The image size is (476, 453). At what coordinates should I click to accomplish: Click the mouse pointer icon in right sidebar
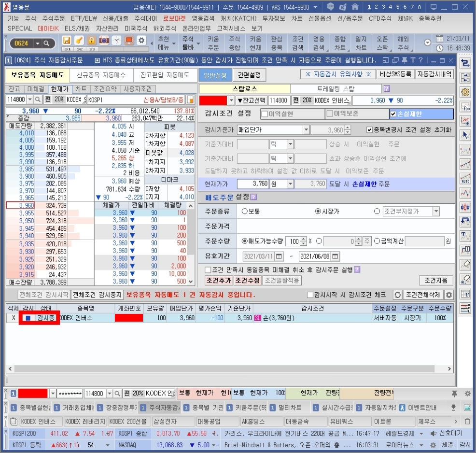coord(465,135)
